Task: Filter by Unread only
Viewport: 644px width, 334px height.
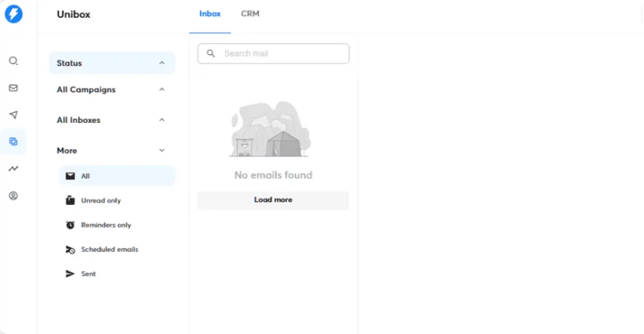Action: tap(101, 200)
